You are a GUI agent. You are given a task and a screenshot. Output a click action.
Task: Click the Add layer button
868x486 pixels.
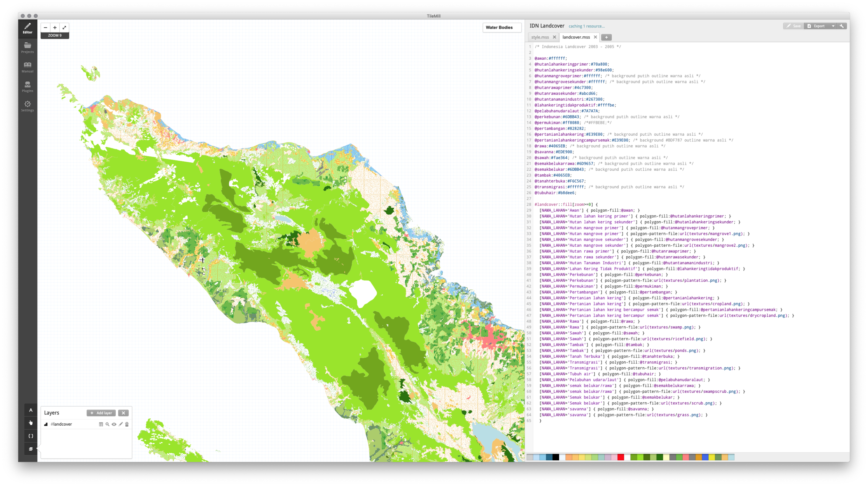coord(101,413)
